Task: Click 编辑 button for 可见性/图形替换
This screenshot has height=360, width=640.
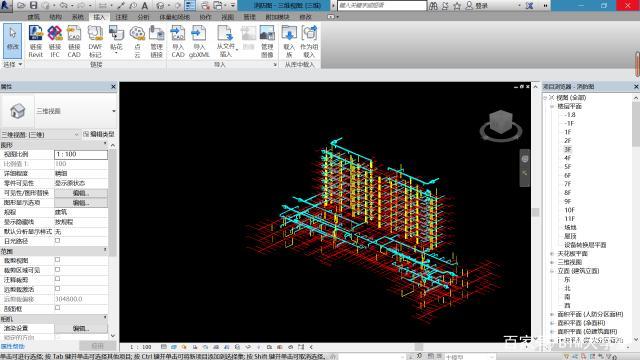Action: click(x=81, y=193)
